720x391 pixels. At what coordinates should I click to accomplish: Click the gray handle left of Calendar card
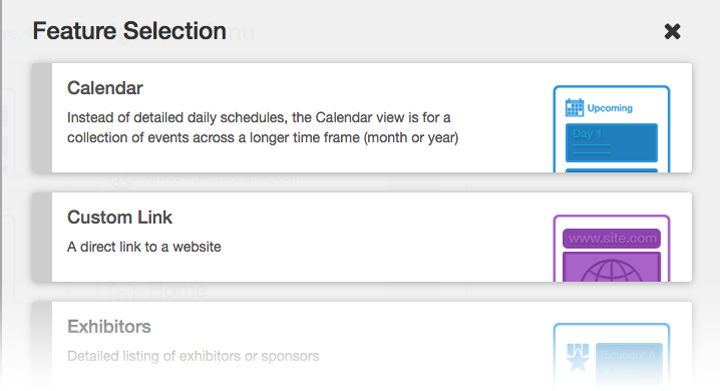[x=42, y=118]
